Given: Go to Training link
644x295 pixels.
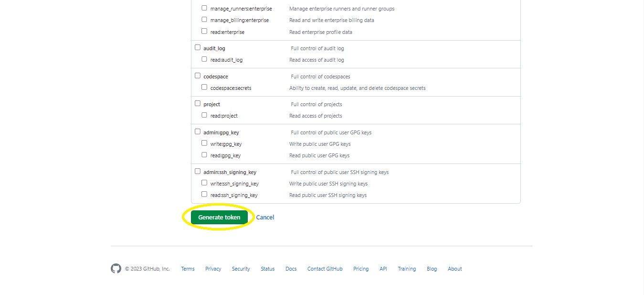Looking at the screenshot, I should tap(407, 269).
